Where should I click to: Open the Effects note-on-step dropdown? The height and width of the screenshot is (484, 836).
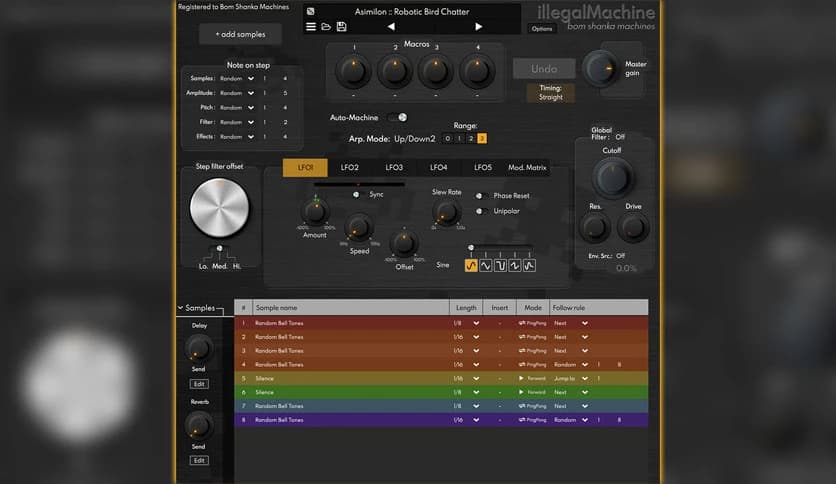[251, 136]
